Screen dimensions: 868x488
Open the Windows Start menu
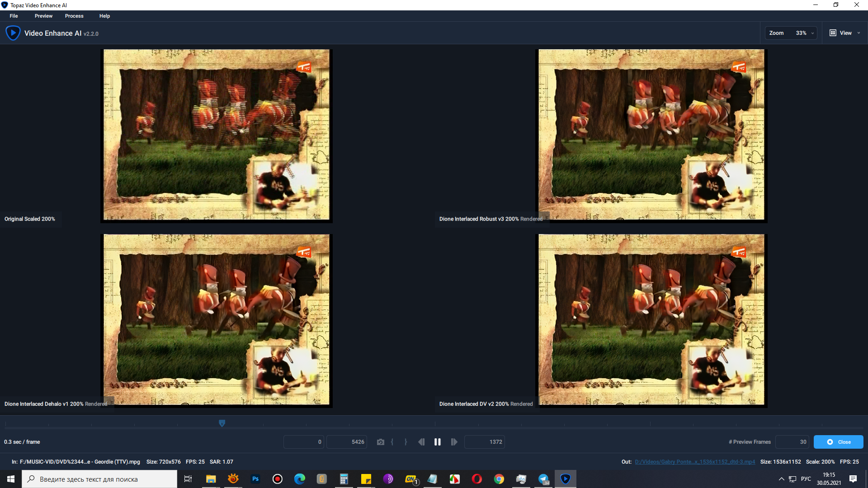[x=11, y=479]
